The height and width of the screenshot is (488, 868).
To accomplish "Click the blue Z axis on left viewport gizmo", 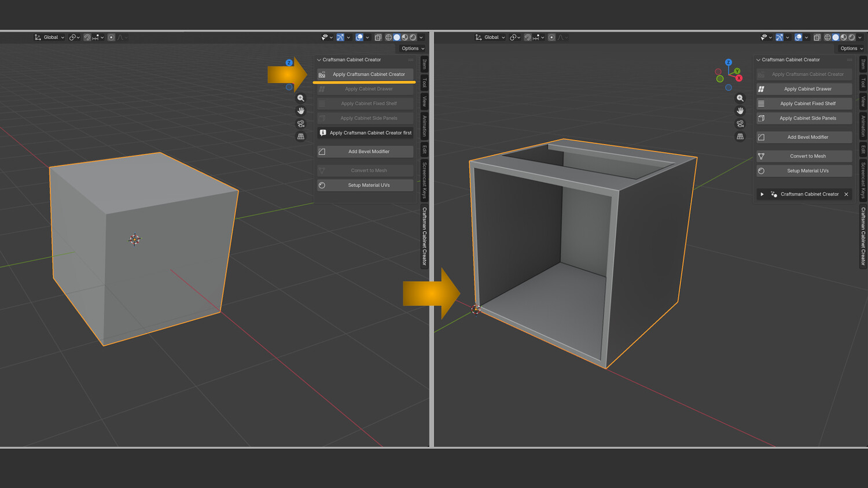I will click(289, 62).
